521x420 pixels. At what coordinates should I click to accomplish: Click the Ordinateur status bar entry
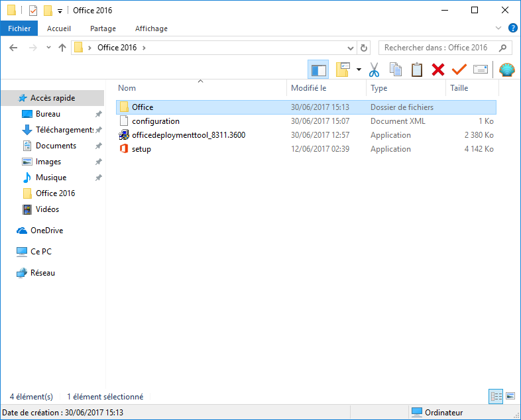437,412
